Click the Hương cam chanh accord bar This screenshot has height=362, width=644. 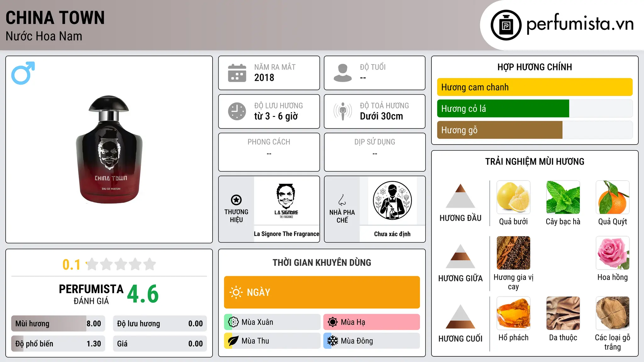[535, 87]
